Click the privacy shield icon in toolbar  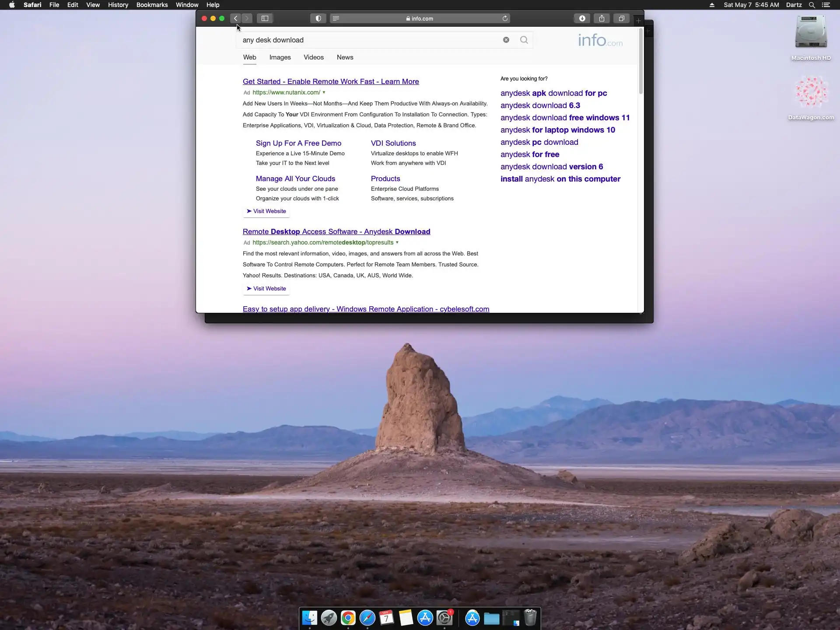tap(318, 18)
